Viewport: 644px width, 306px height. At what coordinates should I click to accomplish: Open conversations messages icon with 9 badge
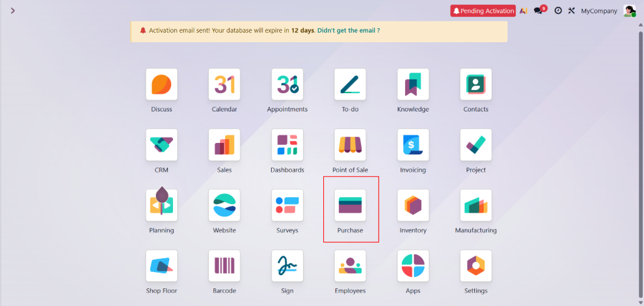pos(538,11)
